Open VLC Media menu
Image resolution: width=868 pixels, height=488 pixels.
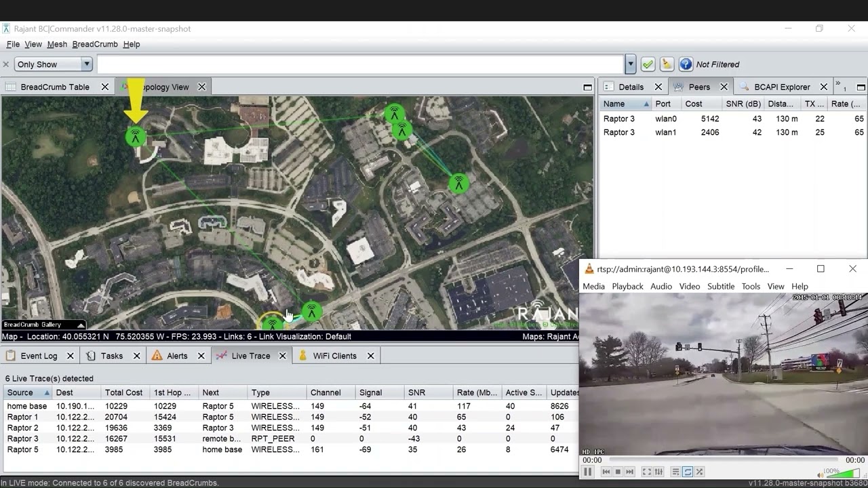[x=593, y=286]
